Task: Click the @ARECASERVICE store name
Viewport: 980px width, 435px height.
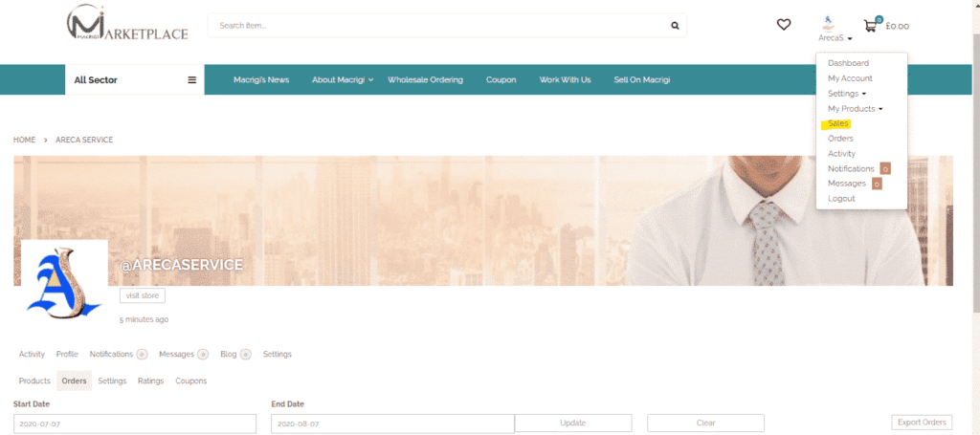Action: 181,265
